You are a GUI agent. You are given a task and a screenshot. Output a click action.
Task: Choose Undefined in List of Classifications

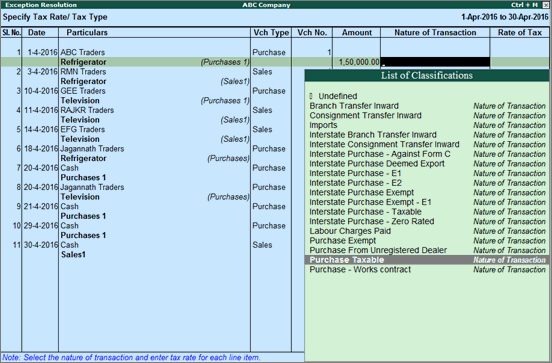pyautogui.click(x=427, y=96)
